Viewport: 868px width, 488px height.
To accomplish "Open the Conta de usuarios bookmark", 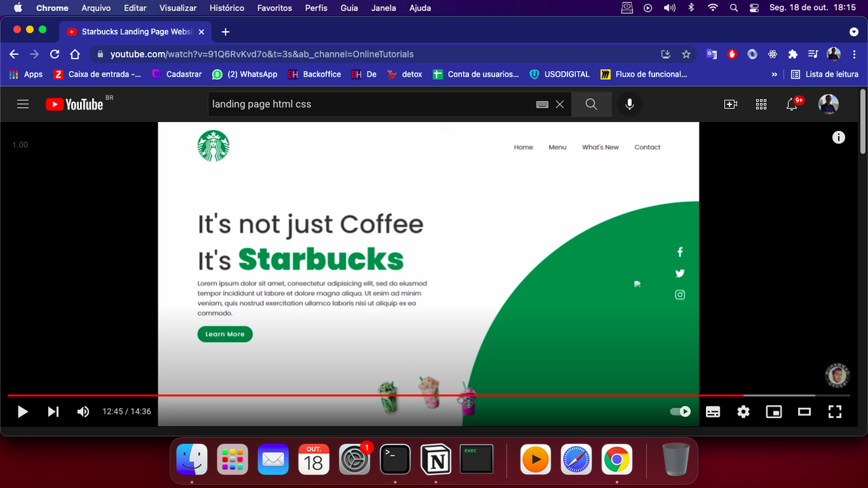I will point(476,75).
